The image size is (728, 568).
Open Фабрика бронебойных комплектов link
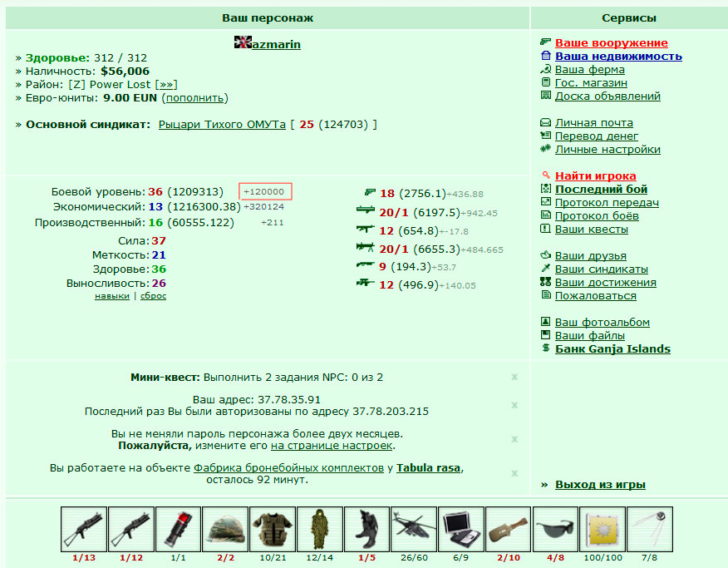pyautogui.click(x=288, y=467)
